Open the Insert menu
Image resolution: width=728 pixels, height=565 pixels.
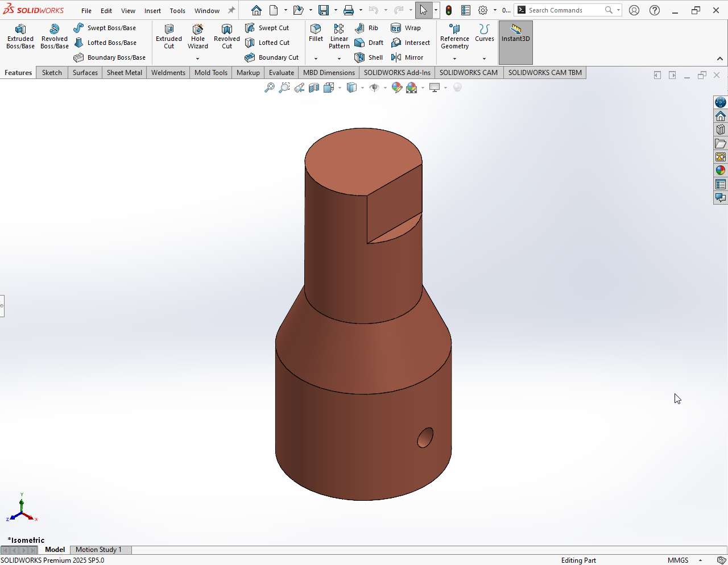pyautogui.click(x=152, y=11)
